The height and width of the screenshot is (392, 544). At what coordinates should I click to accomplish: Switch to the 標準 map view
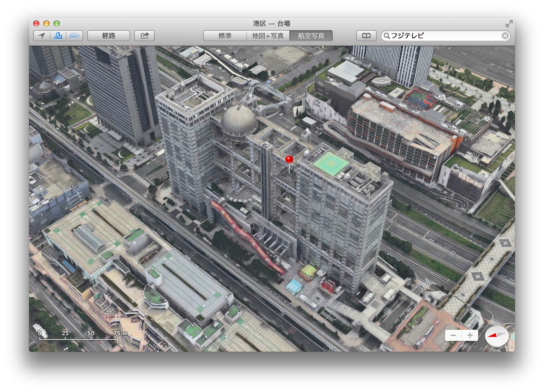point(225,36)
